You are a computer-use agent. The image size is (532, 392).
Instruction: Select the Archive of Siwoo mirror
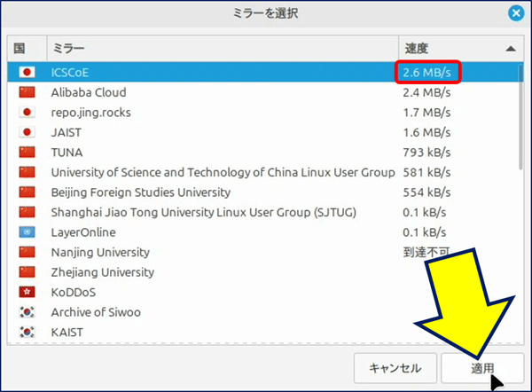click(263, 312)
